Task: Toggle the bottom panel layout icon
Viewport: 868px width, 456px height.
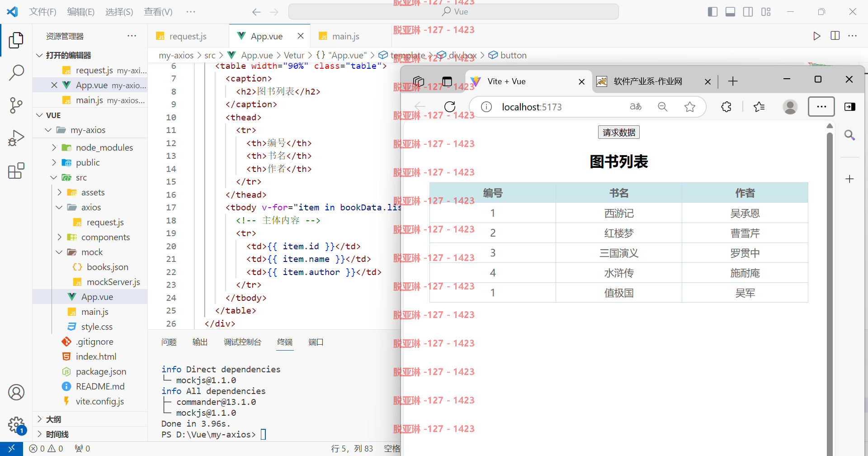Action: tap(730, 12)
